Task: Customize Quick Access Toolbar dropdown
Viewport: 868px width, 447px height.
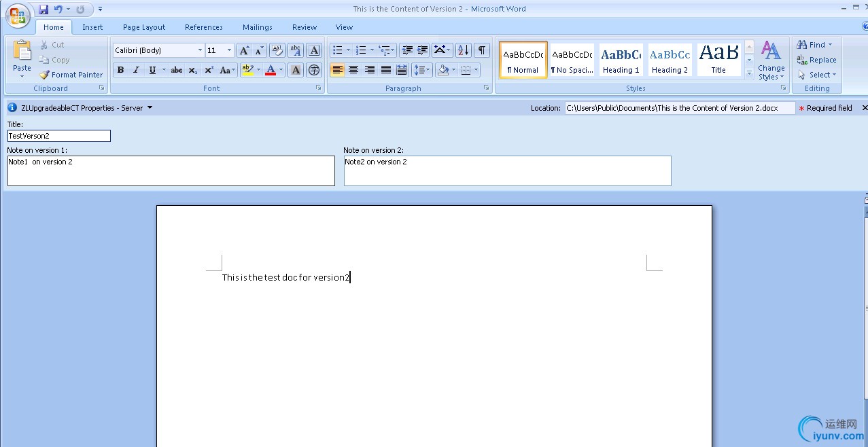Action: tap(101, 10)
